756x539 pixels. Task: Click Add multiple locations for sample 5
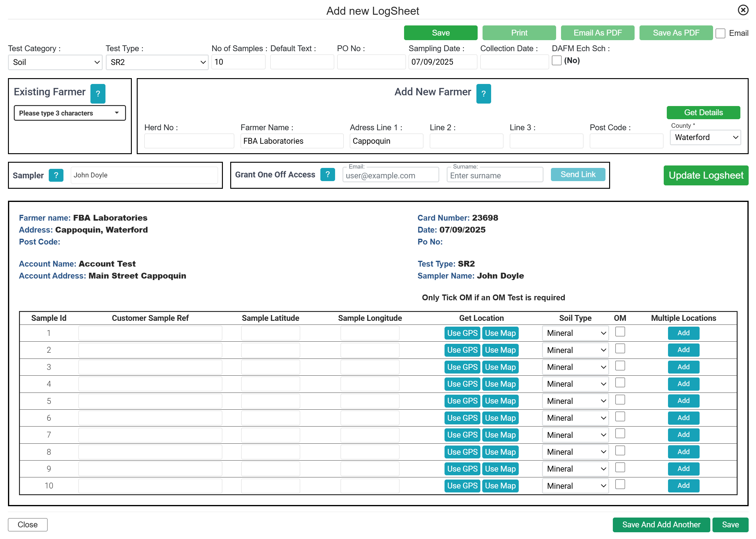pos(683,400)
